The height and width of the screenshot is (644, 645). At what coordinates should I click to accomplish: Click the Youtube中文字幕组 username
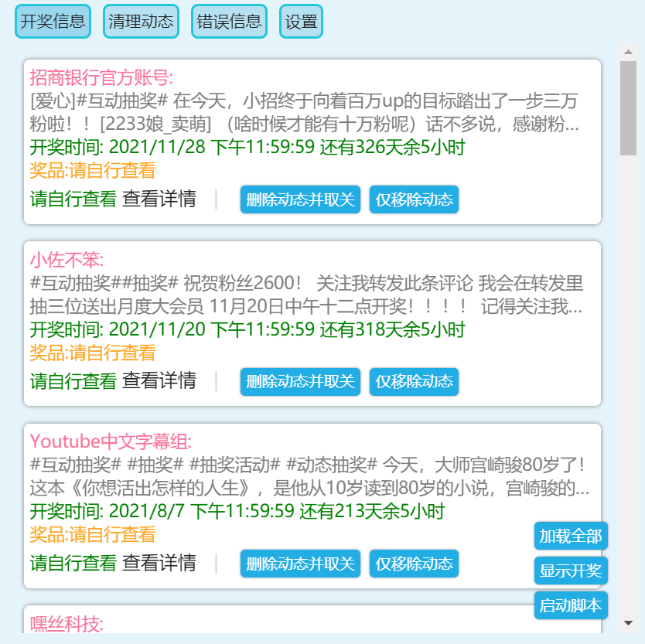111,441
